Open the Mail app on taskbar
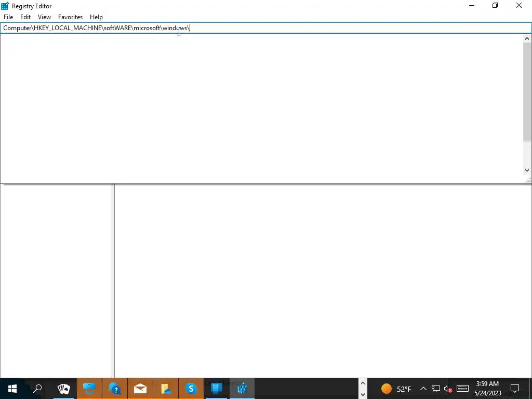This screenshot has height=399, width=532. [x=140, y=389]
